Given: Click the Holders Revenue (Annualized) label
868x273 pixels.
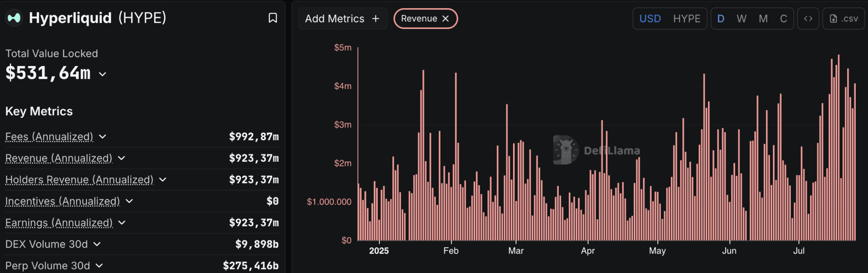Looking at the screenshot, I should point(80,180).
